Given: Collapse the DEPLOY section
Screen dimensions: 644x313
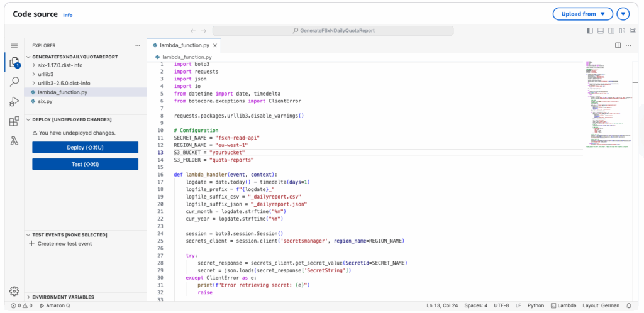Looking at the screenshot, I should click(x=69, y=119).
